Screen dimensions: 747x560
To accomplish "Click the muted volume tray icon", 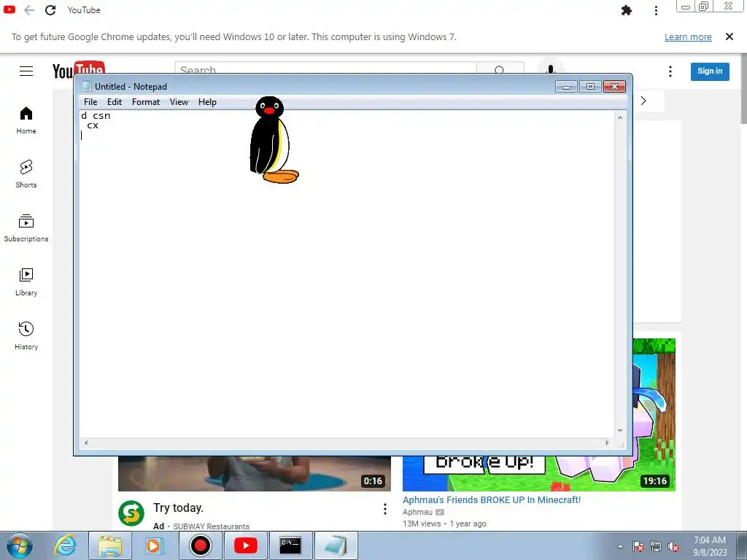I will tap(673, 546).
